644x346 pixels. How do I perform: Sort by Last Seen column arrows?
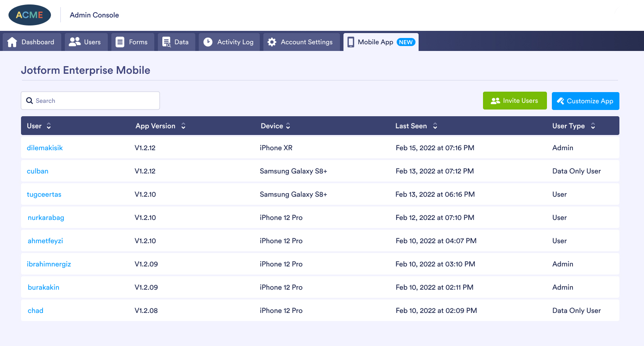point(435,126)
